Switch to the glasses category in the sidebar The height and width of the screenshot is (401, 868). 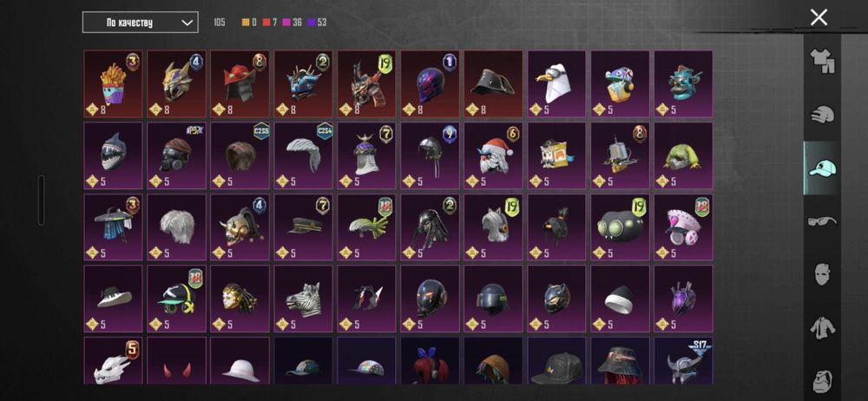pos(822,221)
